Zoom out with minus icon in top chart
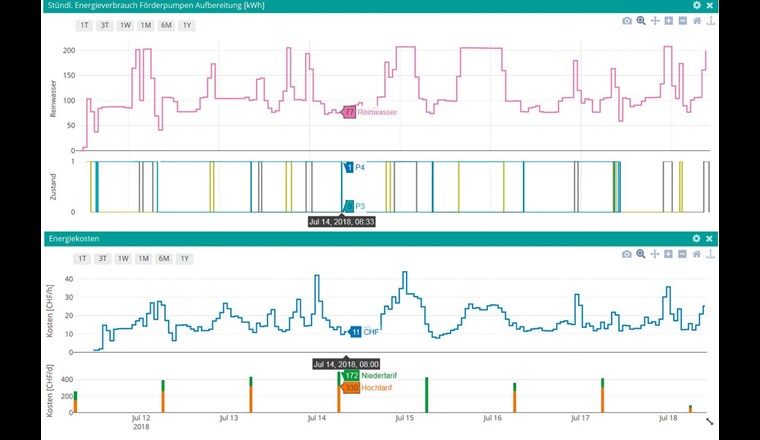The height and width of the screenshot is (440, 760). 683,21
